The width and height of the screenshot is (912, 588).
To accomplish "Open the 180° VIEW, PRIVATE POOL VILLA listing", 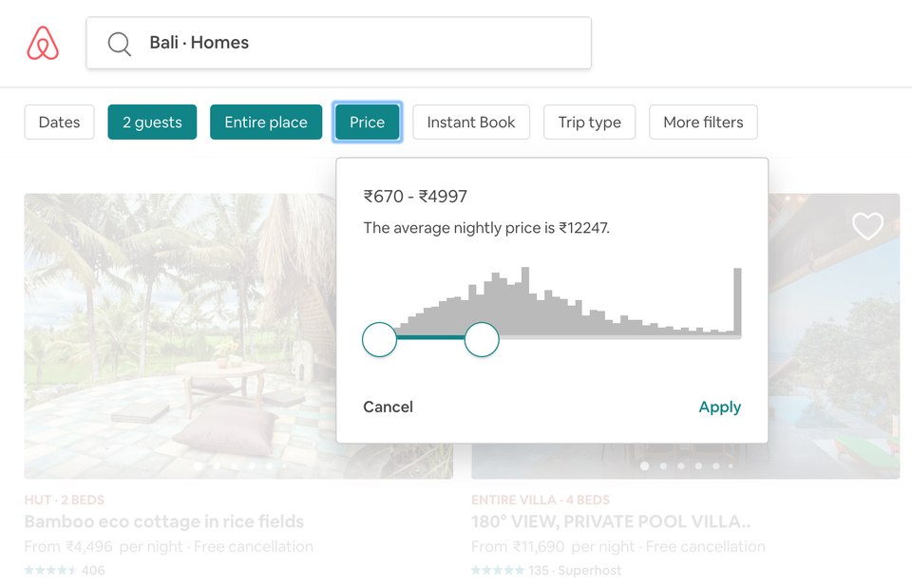I will point(611,522).
